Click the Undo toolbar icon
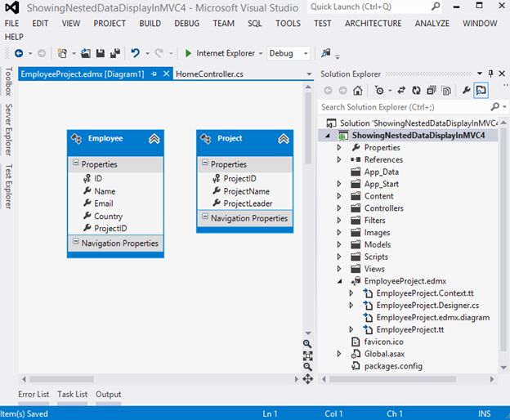This screenshot has height=420, width=510. (136, 53)
